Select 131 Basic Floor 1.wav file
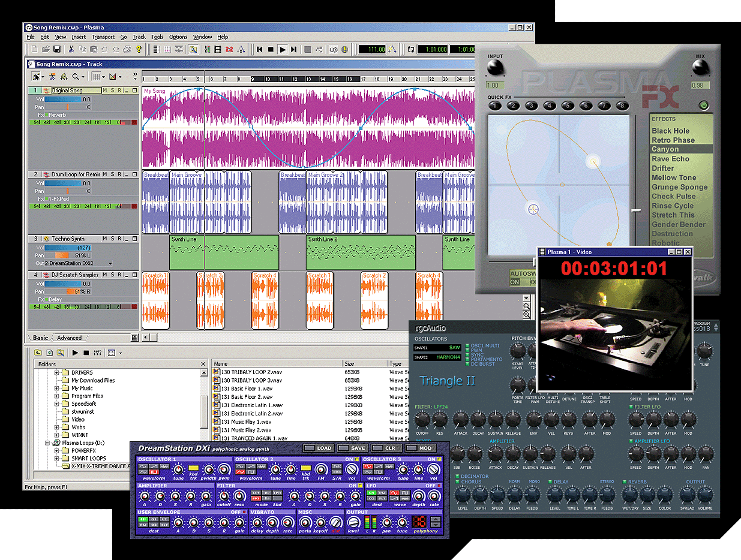This screenshot has height=560, width=741. tap(247, 389)
